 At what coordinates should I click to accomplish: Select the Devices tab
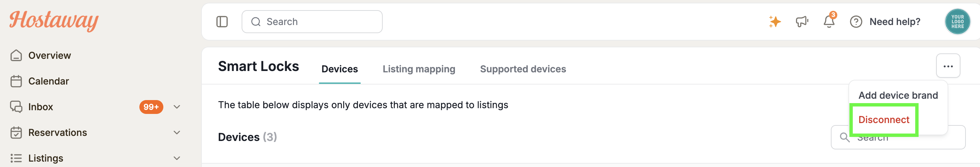[x=339, y=69]
